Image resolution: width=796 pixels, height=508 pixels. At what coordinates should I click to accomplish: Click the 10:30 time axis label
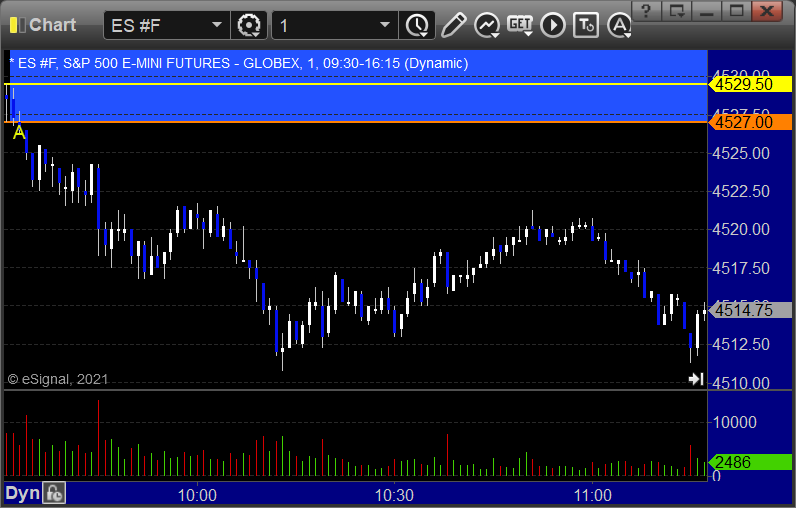pos(394,495)
